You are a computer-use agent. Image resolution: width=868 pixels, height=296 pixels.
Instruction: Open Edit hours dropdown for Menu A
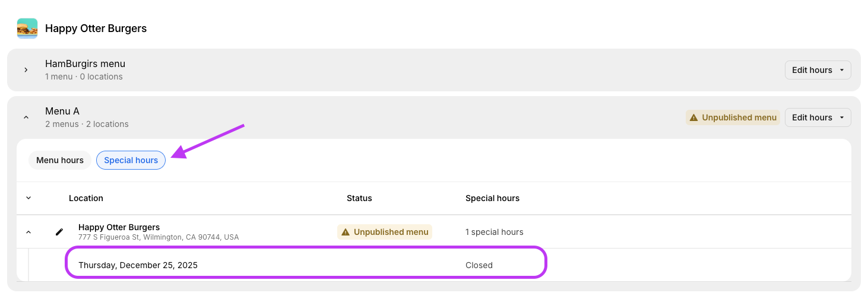point(818,117)
